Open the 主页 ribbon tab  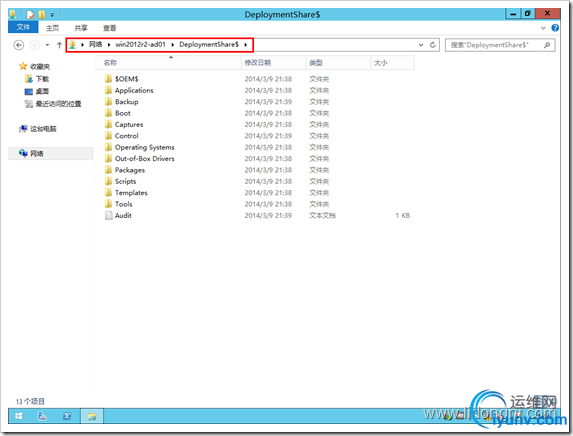(x=52, y=28)
